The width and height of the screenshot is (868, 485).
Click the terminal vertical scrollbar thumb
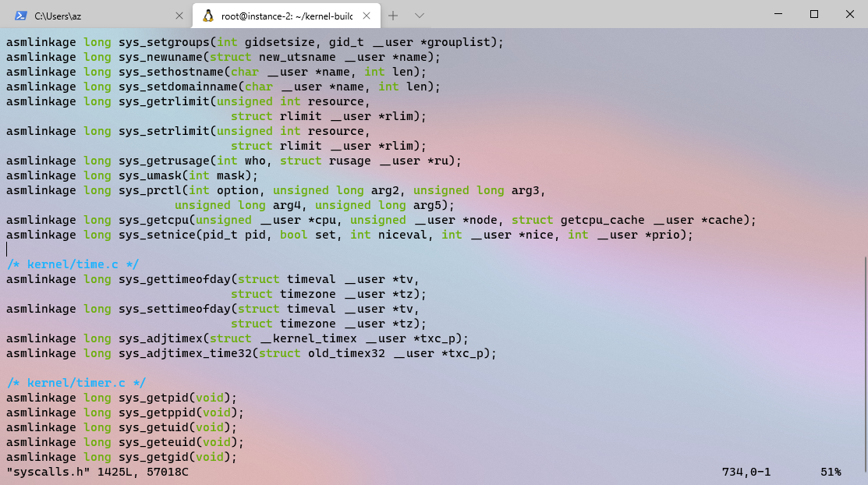tap(865, 366)
